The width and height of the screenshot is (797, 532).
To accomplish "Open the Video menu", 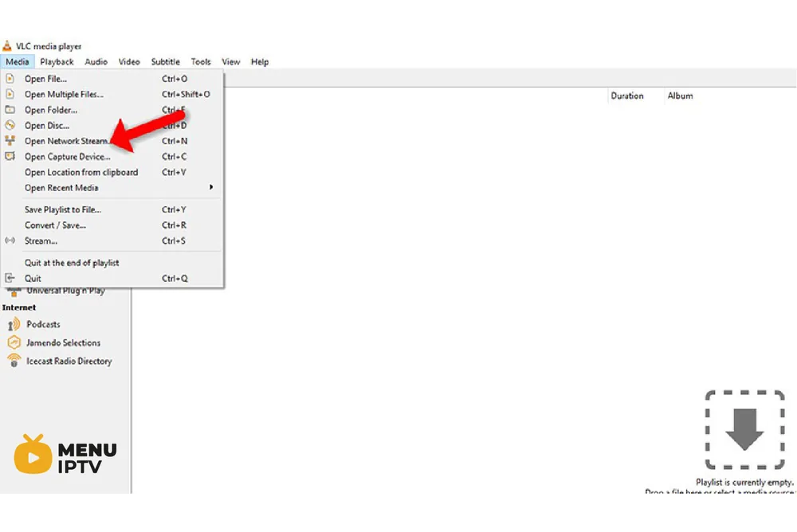I will point(129,61).
